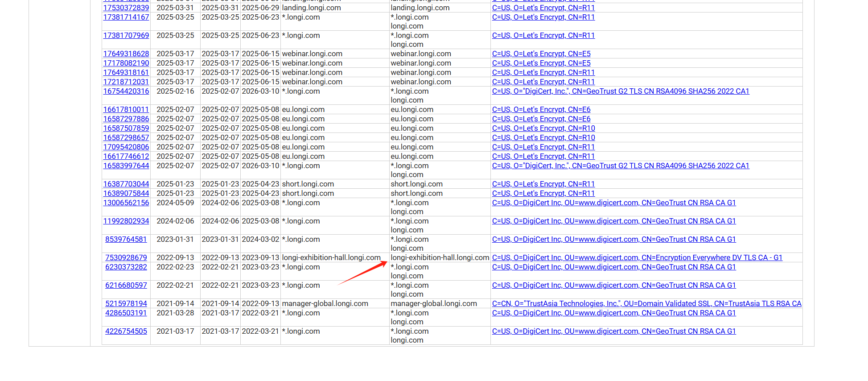Open GeoTrust CN RSA CA G1 issuer in row 6216680597
Image resolution: width=868 pixels, height=381 pixels.
(x=614, y=285)
